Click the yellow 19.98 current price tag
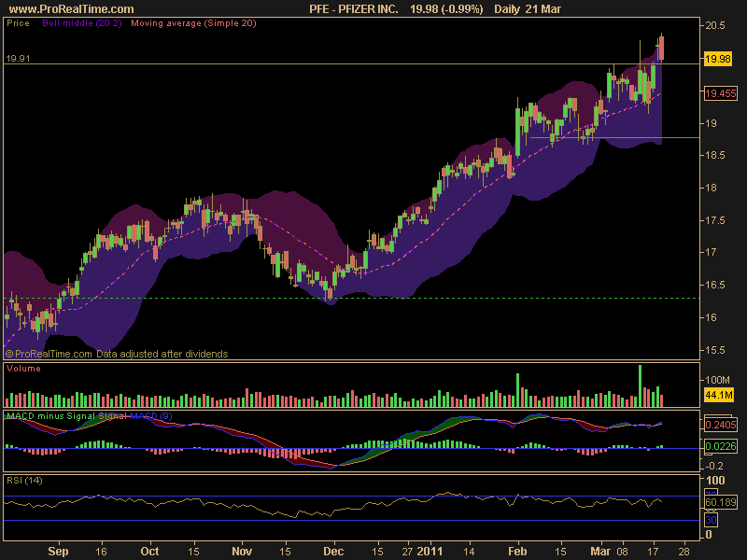Viewport: 747px width, 560px height. (718, 59)
